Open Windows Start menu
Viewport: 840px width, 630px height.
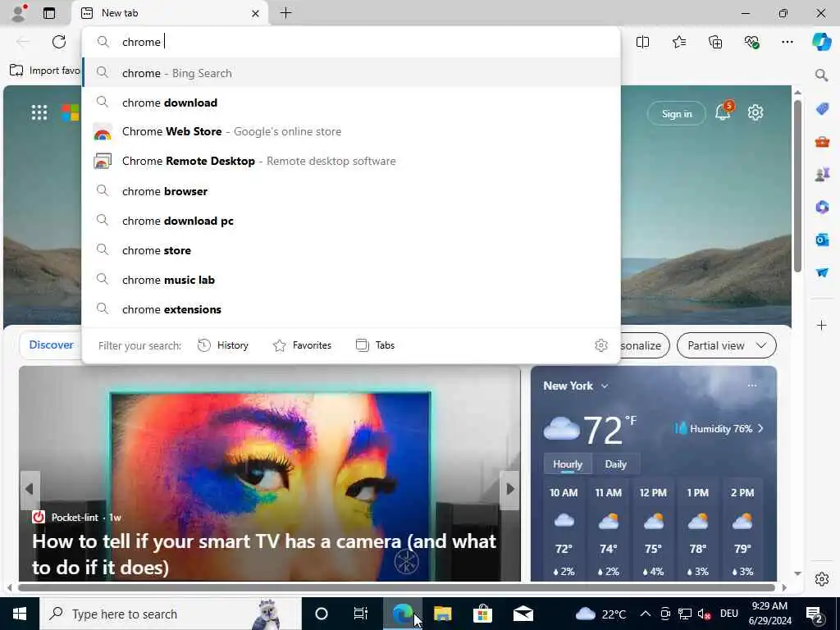click(x=20, y=614)
